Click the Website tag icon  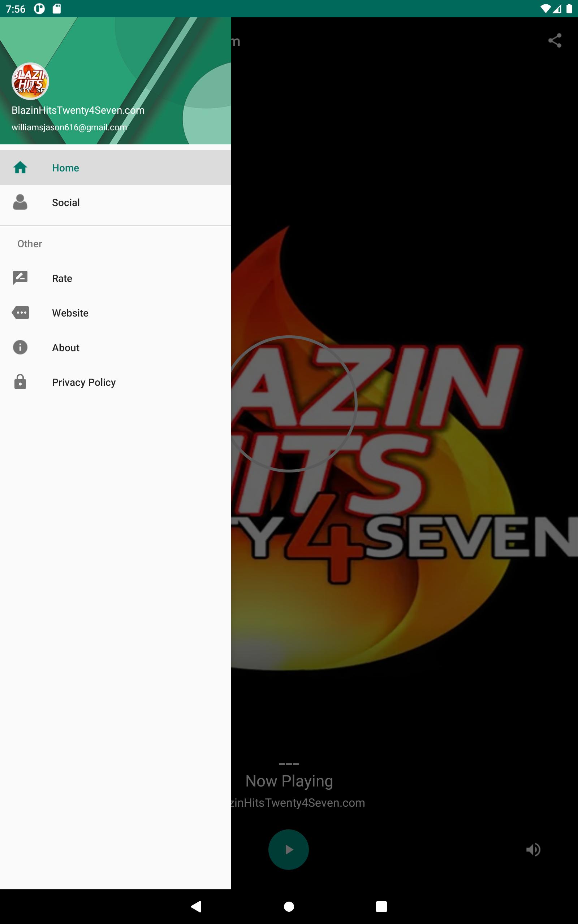click(x=20, y=312)
